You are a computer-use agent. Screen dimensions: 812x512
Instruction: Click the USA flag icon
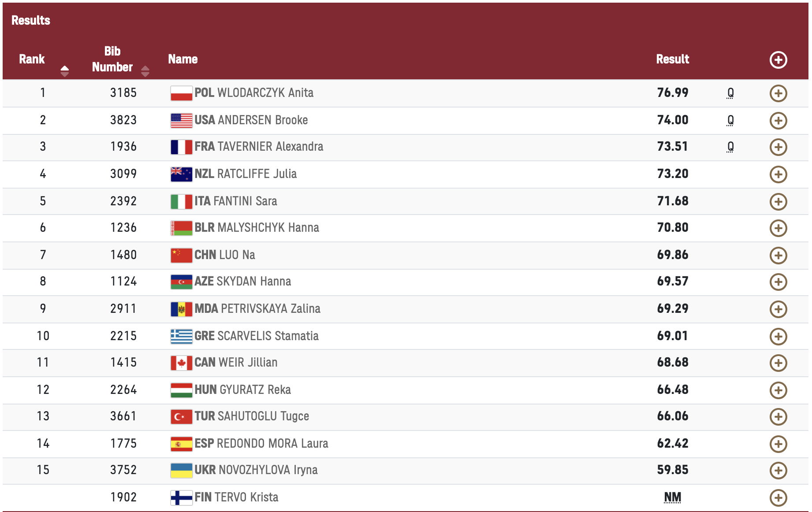181,121
